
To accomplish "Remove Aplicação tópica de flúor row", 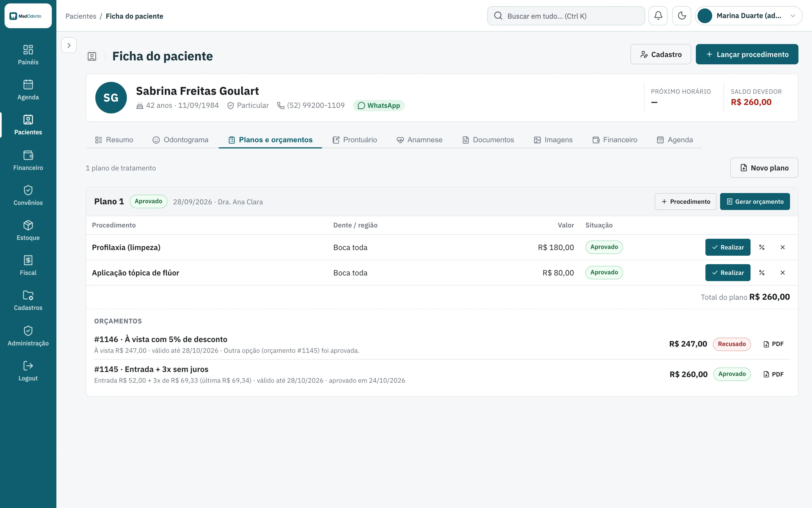I will click(782, 273).
